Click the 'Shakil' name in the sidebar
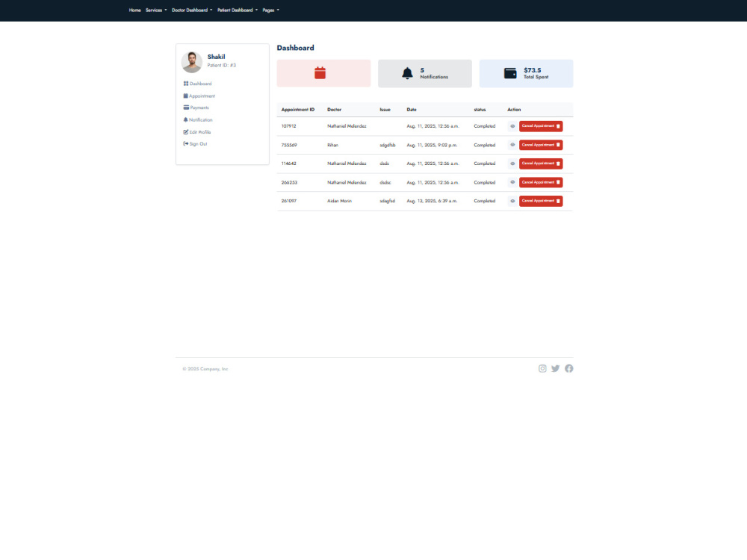Viewport: 747px width, 560px height. [x=216, y=57]
